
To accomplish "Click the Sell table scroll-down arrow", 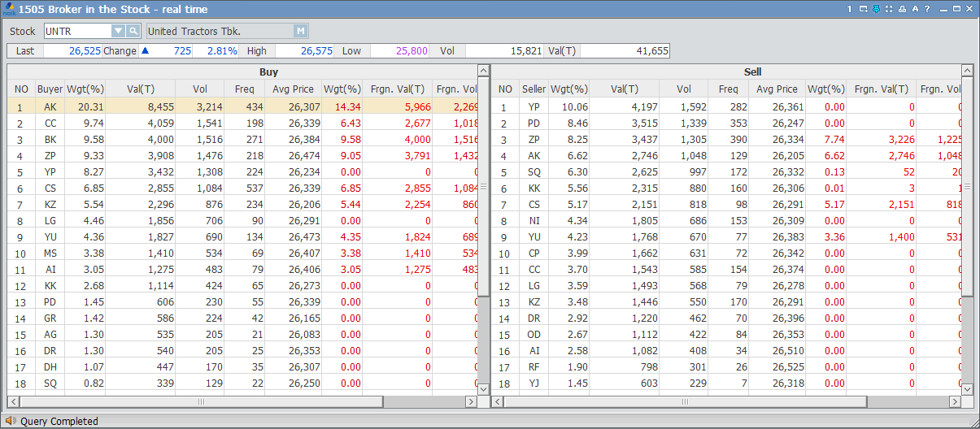I will tap(967, 389).
